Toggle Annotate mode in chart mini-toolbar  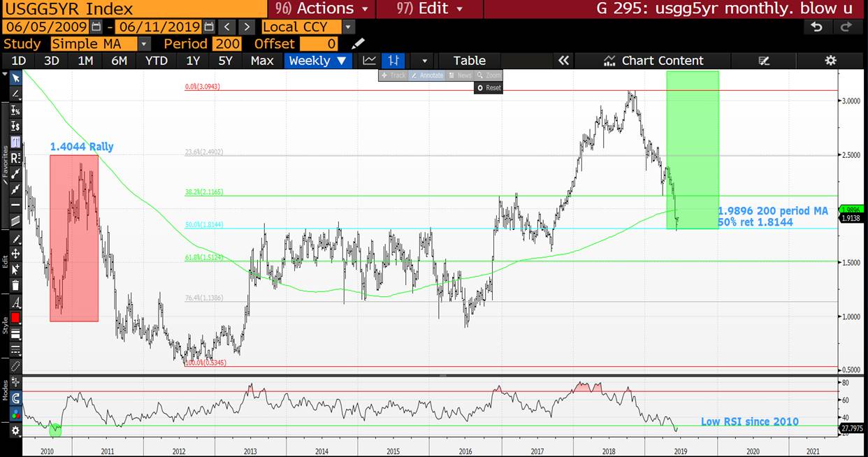pyautogui.click(x=426, y=75)
